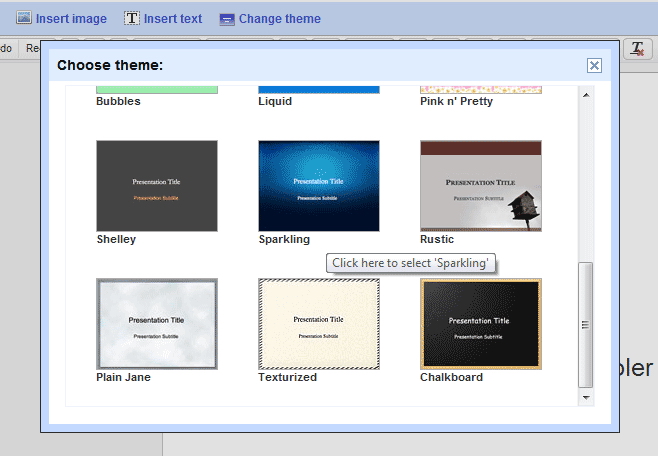Screen dimensions: 658x456
Task: Select the Sparkling theme thumbnail
Action: click(x=318, y=186)
